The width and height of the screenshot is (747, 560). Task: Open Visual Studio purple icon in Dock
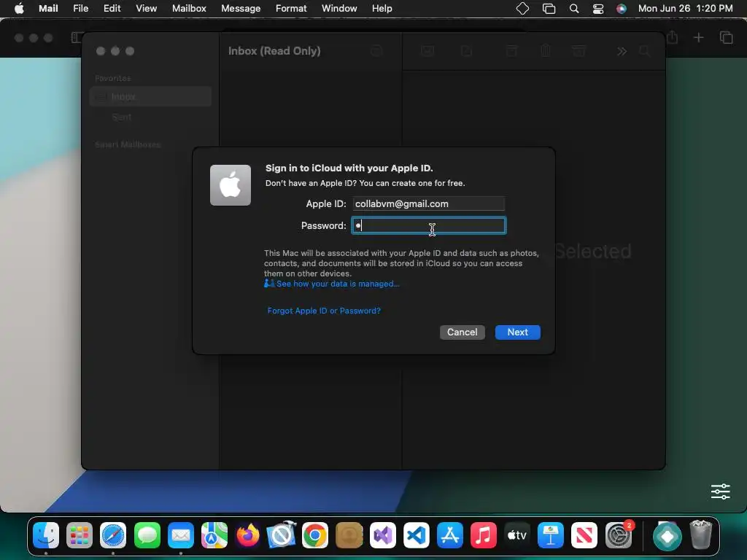point(382,535)
